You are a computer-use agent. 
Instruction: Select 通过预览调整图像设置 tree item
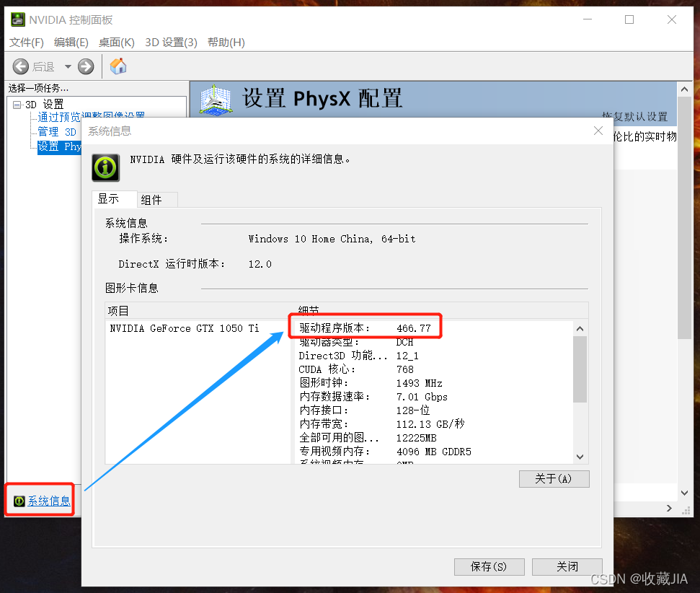92,115
